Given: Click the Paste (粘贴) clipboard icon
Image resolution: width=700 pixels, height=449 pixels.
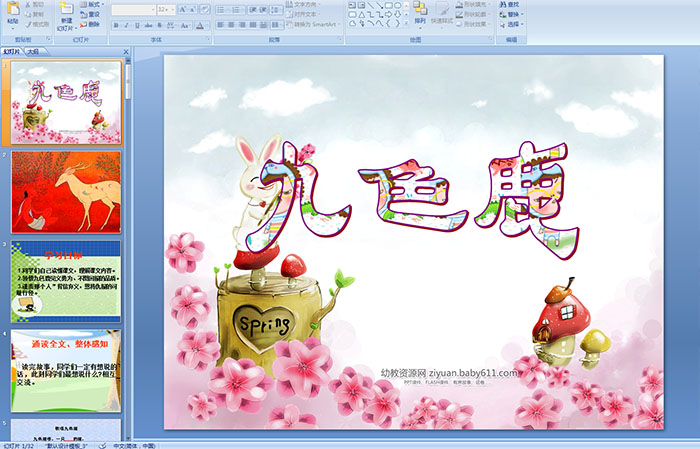Looking at the screenshot, I should (x=13, y=9).
